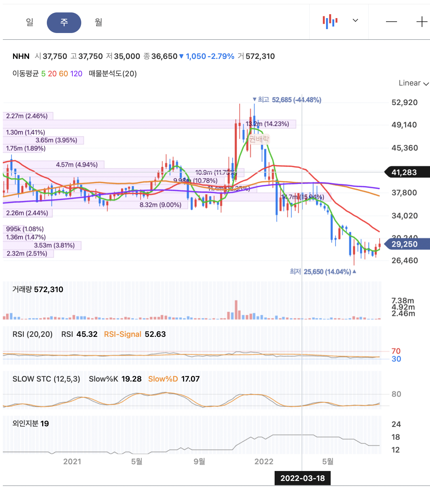
Task: Switch to the monthly 월 tab
Action: click(x=98, y=22)
